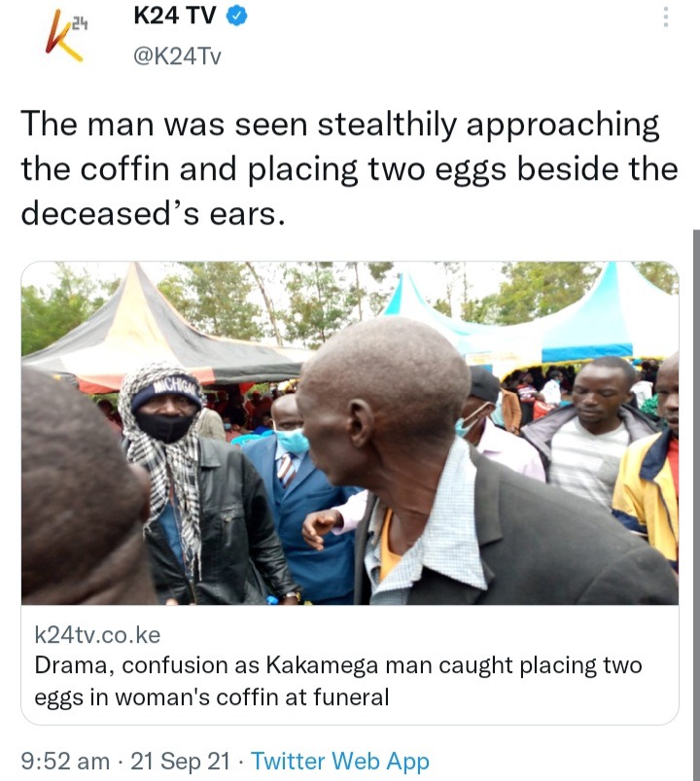Select the tweet text about the coffin

(x=349, y=169)
